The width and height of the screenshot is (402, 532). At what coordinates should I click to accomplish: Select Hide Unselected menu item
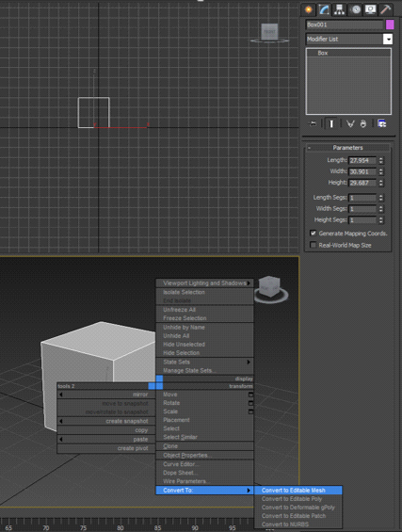[x=204, y=345]
